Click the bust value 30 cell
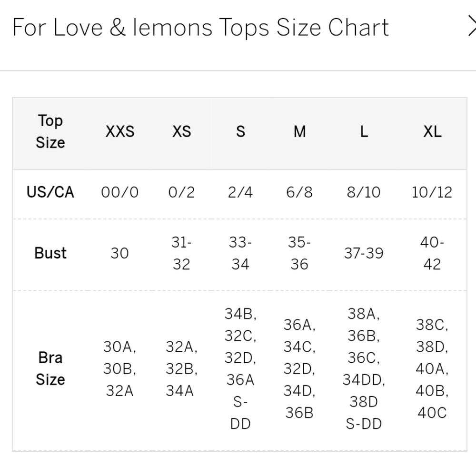The image size is (476, 476). click(x=119, y=253)
